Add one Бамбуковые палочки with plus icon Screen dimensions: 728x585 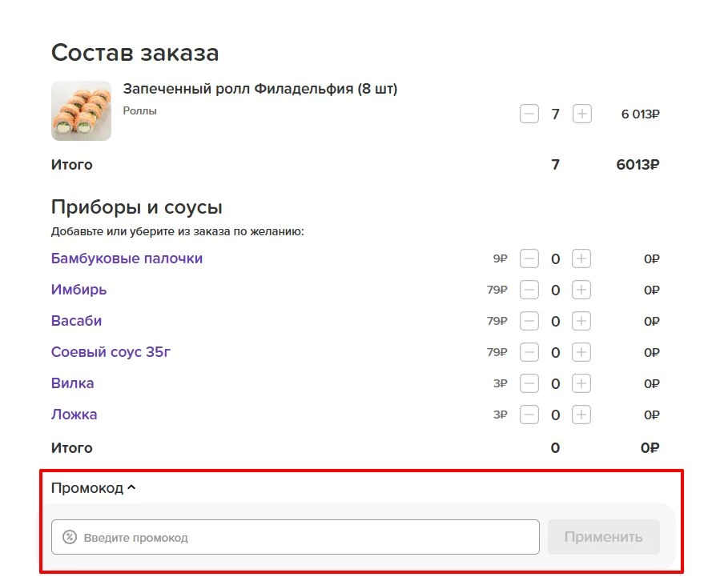[581, 259]
